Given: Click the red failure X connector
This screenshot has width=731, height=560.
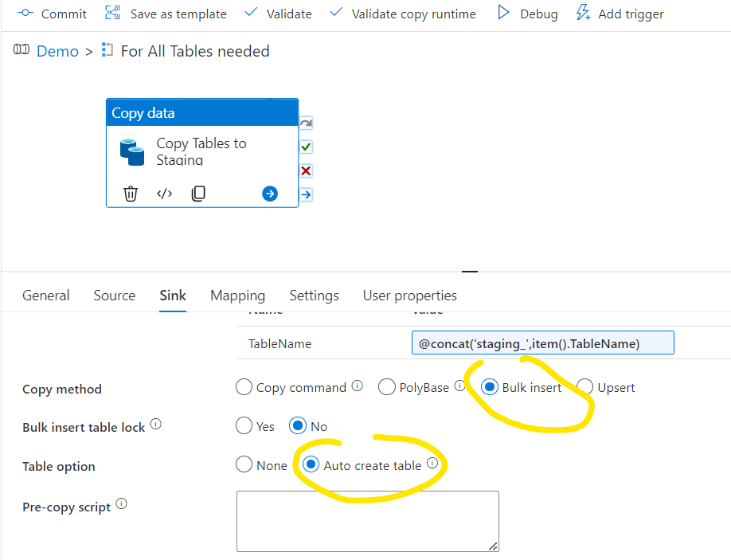Looking at the screenshot, I should [306, 170].
